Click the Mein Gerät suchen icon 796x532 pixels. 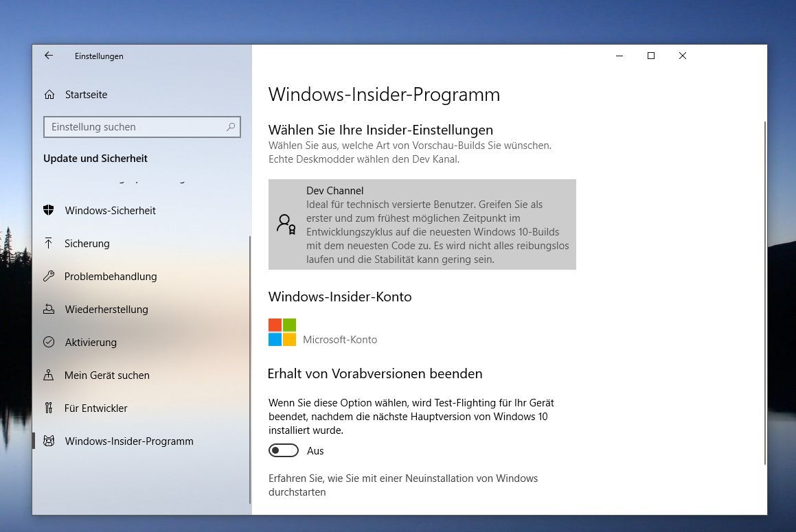[x=49, y=375]
